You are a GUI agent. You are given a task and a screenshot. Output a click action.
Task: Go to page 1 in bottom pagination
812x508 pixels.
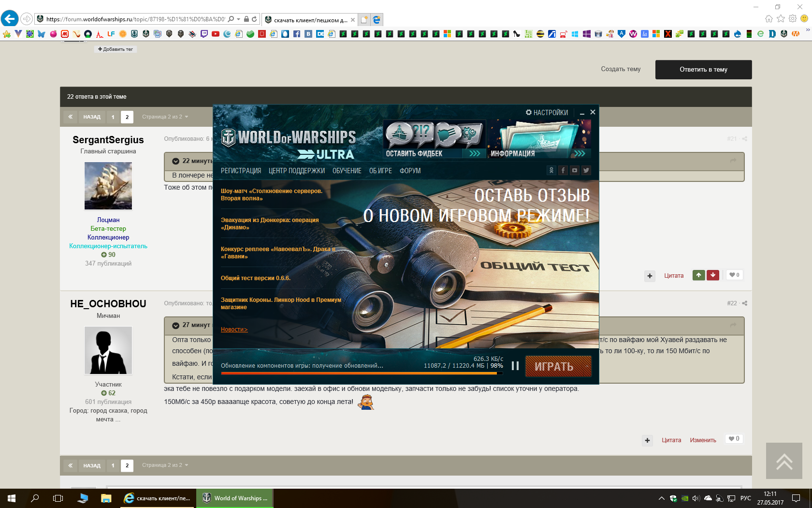(x=113, y=465)
